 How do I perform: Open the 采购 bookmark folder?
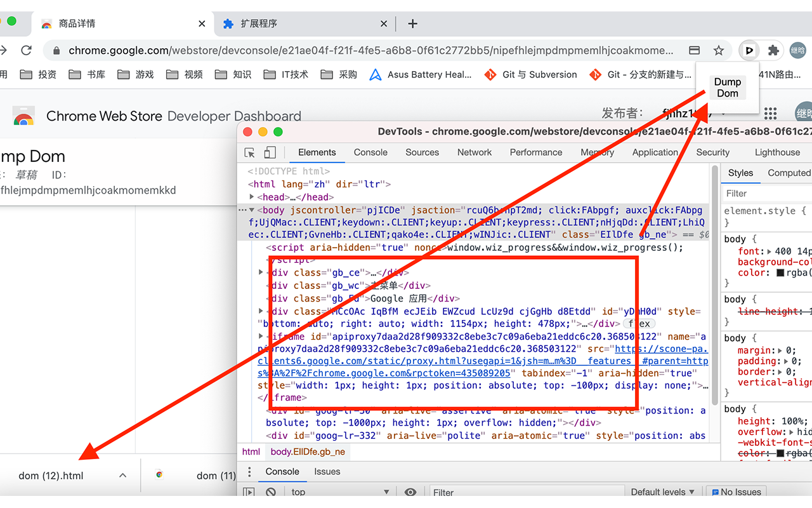pyautogui.click(x=339, y=74)
